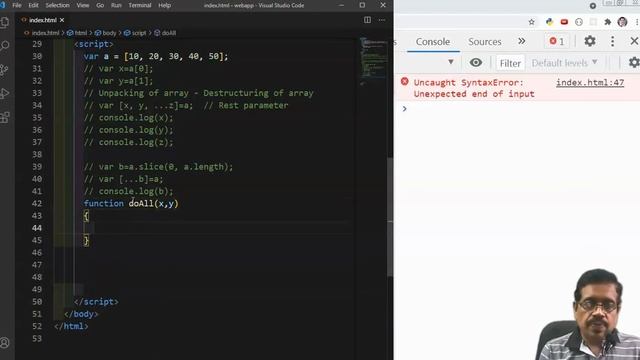Open the Go menu in VS Code
640x360 pixels.
[x=100, y=5]
